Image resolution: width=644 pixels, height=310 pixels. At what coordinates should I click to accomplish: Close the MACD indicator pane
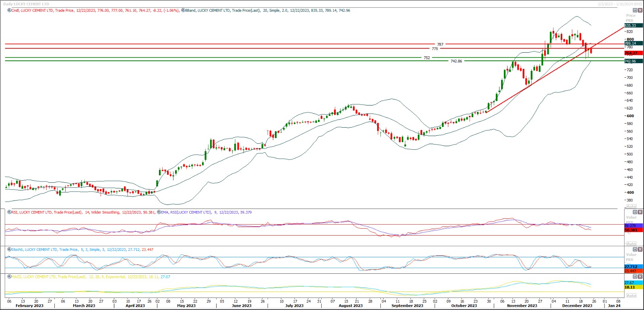pyautogui.click(x=640, y=277)
